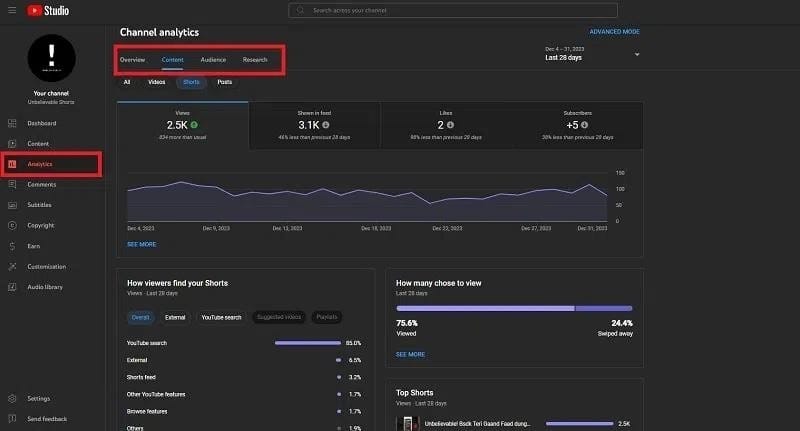Click the info icon beside Likes count
This screenshot has width=800, height=431.
coord(450,125)
